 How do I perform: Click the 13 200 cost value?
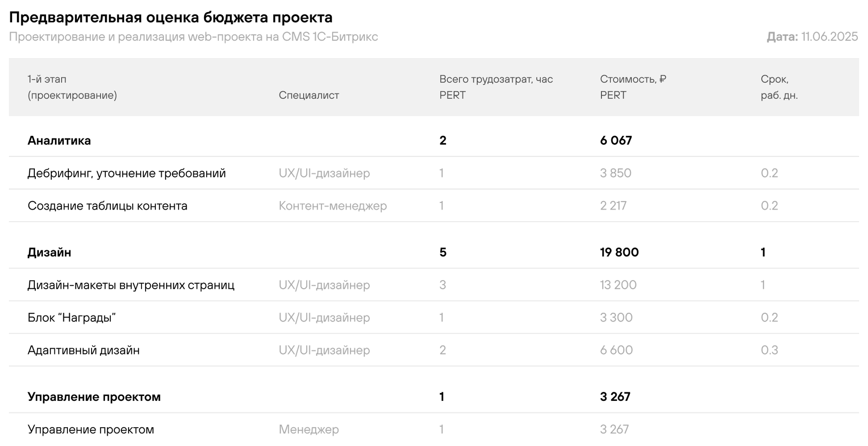618,285
